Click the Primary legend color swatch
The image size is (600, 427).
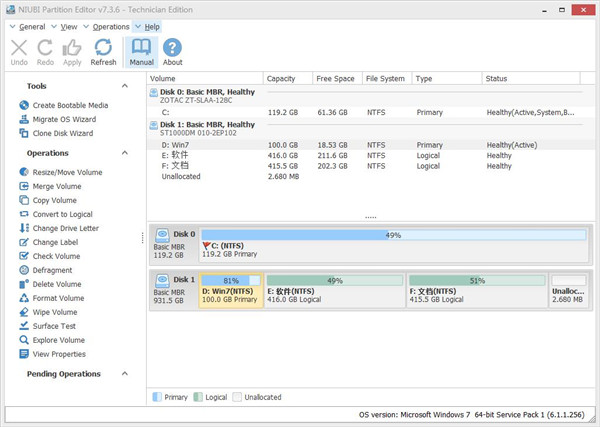(x=157, y=397)
